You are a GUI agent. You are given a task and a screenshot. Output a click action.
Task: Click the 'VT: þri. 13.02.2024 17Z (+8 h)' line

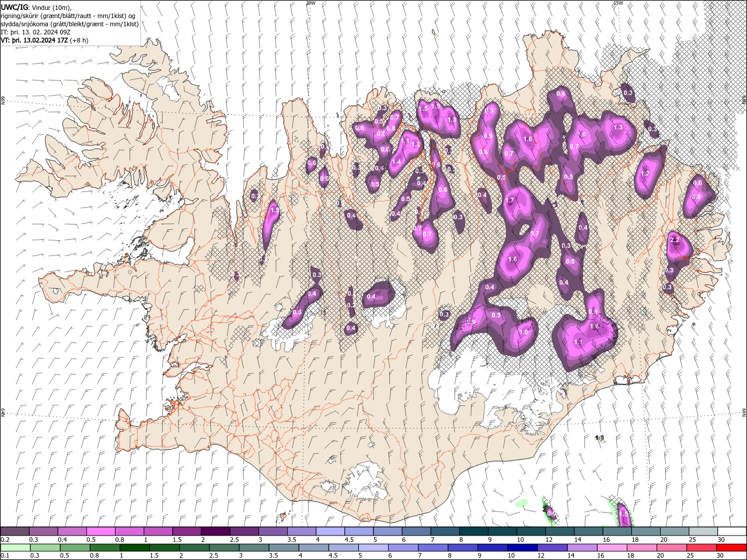(x=45, y=40)
